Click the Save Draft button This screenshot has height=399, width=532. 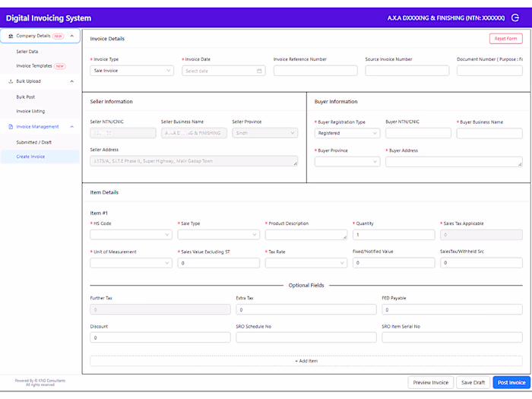click(x=473, y=383)
